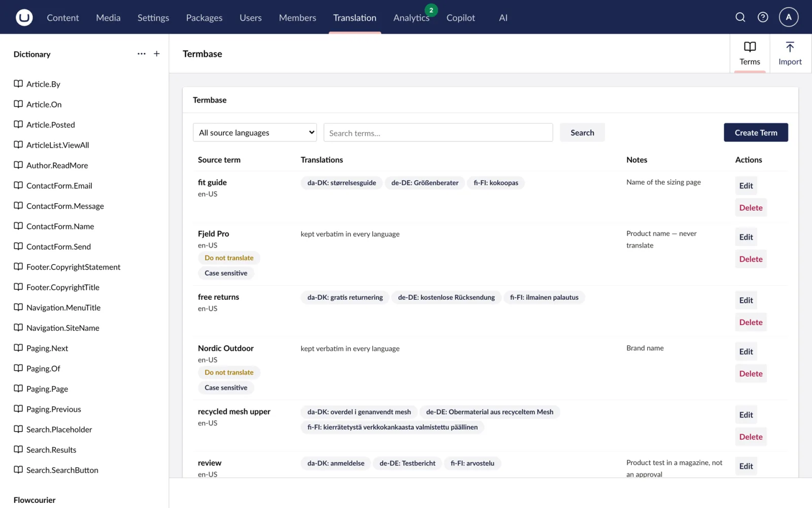Click the Terms book icon

tap(750, 47)
